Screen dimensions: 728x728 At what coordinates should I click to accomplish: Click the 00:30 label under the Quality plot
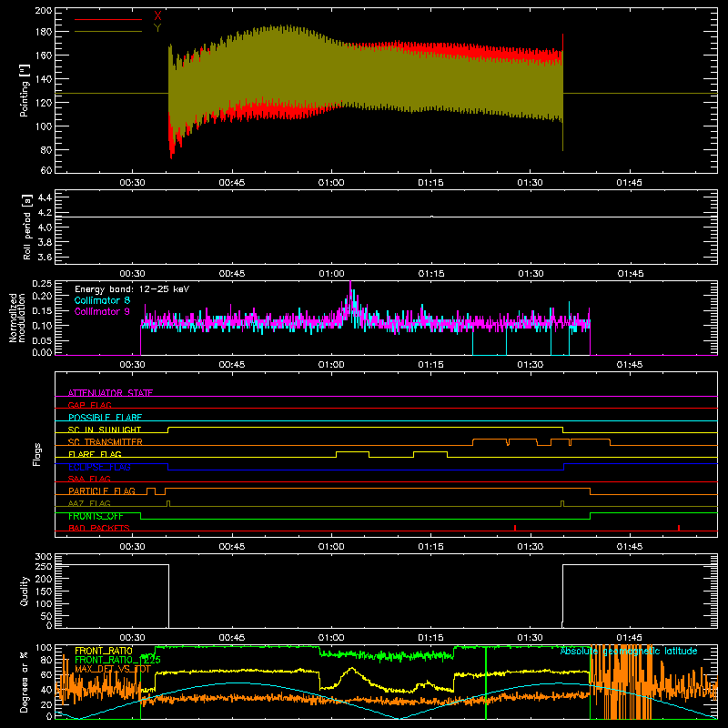[x=132, y=638]
